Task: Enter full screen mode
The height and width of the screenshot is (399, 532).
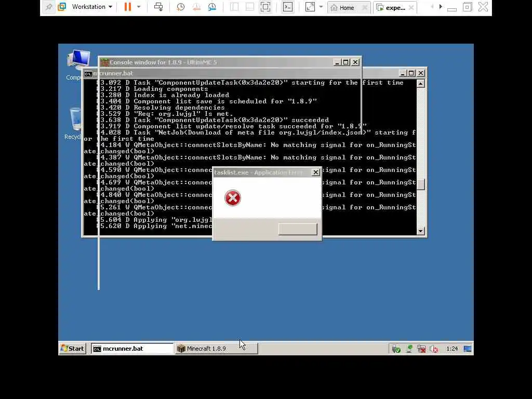Action: point(265,7)
